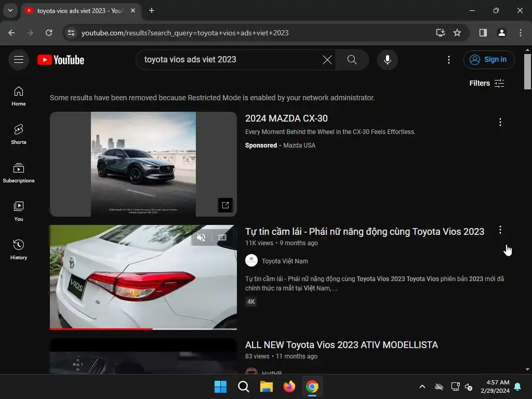Open the clock and date panel
The image size is (532, 399).
pyautogui.click(x=495, y=387)
